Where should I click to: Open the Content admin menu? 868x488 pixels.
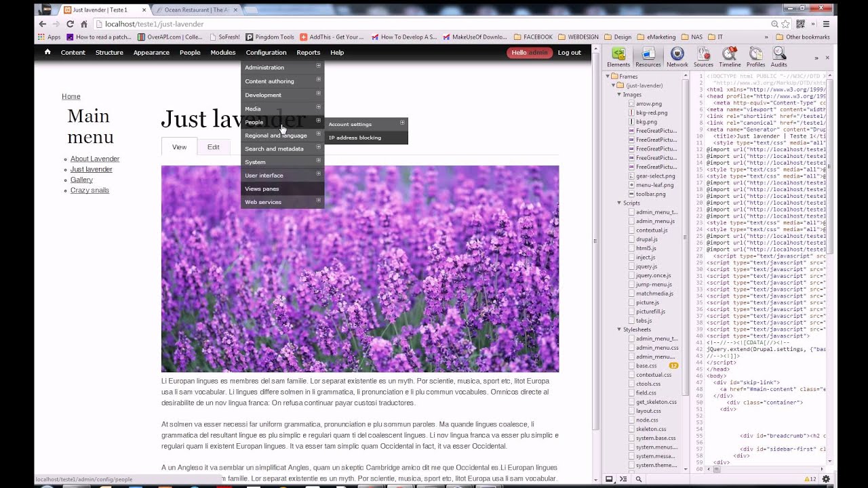tap(73, 52)
